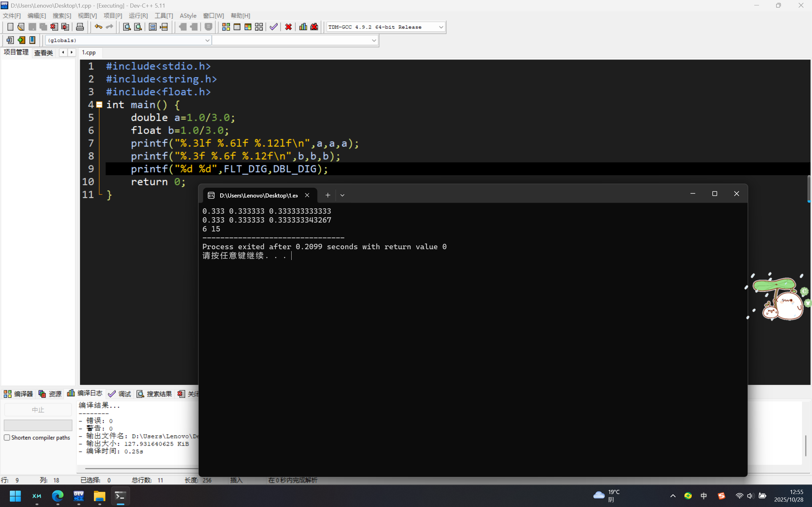812x507 pixels.
Task: Click the Open file toolbar icon
Action: point(21,27)
